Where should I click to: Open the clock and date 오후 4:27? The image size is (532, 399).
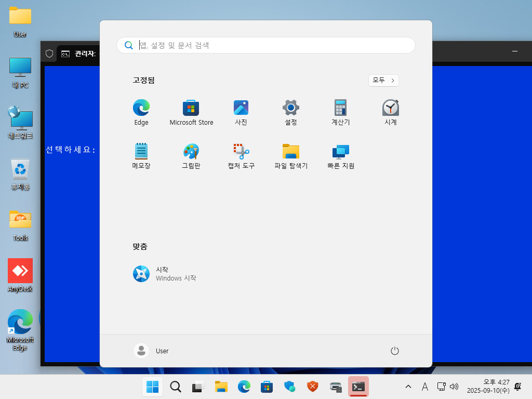[488, 387]
